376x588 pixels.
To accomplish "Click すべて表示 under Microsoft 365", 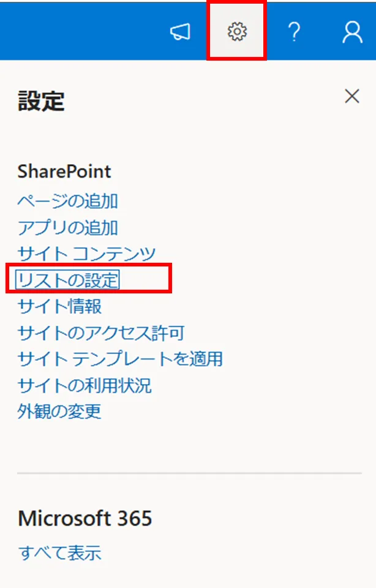I will coord(59,553).
